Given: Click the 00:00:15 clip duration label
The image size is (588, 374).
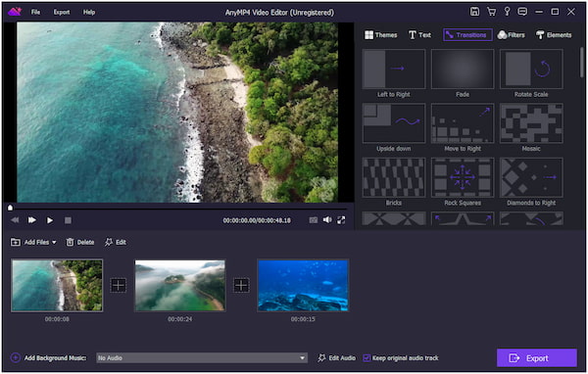Looking at the screenshot, I should pos(303,319).
